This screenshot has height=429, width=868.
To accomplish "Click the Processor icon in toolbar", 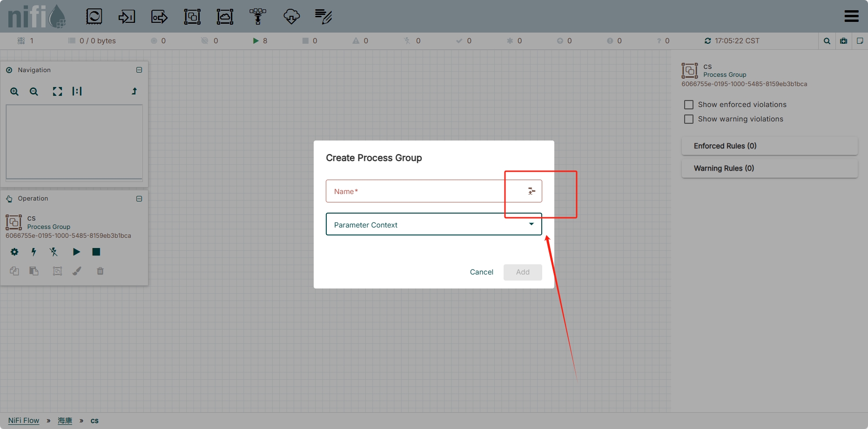I will click(x=94, y=17).
